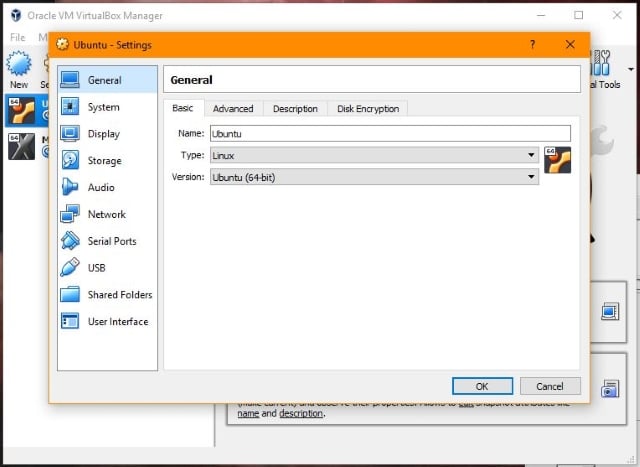Image resolution: width=640 pixels, height=467 pixels.
Task: Open the Network settings category
Action: tap(107, 214)
